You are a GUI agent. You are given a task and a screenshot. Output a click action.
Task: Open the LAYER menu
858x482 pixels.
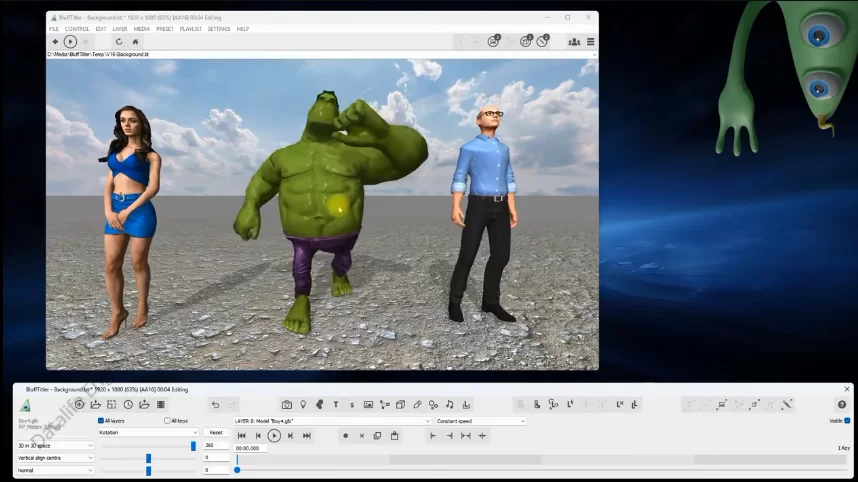coord(120,29)
